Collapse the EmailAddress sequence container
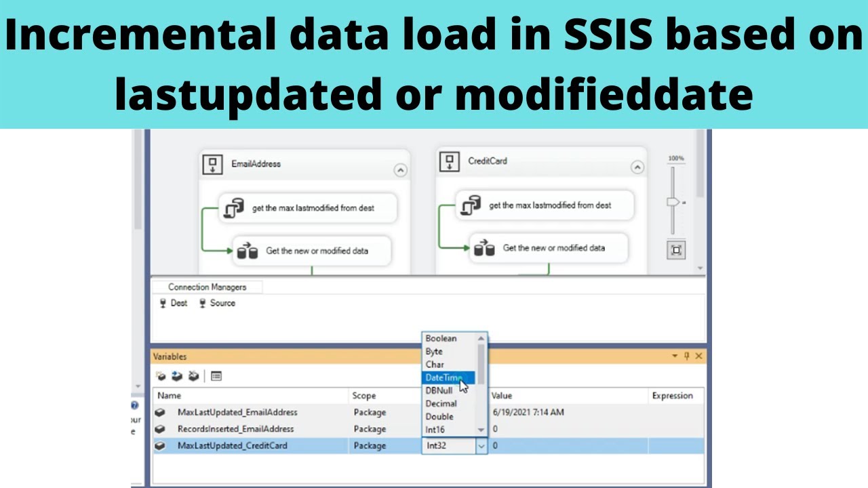This screenshot has width=868, height=488. click(400, 170)
